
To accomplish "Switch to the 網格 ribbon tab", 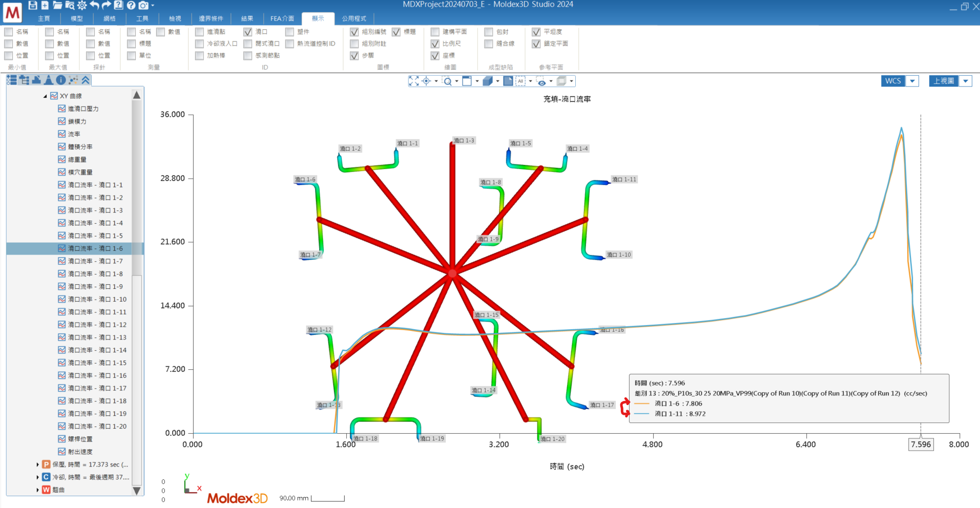I will pyautogui.click(x=110, y=18).
